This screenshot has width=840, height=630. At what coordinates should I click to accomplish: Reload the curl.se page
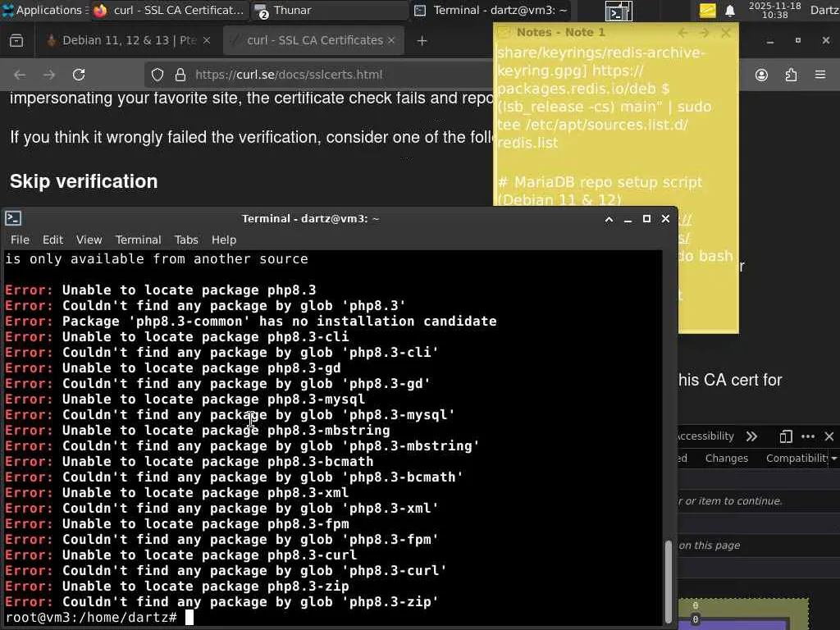pyautogui.click(x=79, y=75)
